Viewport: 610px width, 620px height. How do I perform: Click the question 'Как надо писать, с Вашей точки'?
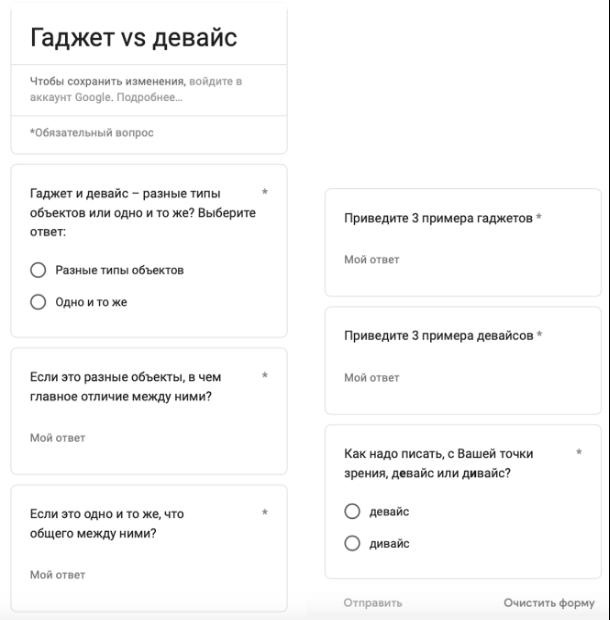tap(439, 454)
